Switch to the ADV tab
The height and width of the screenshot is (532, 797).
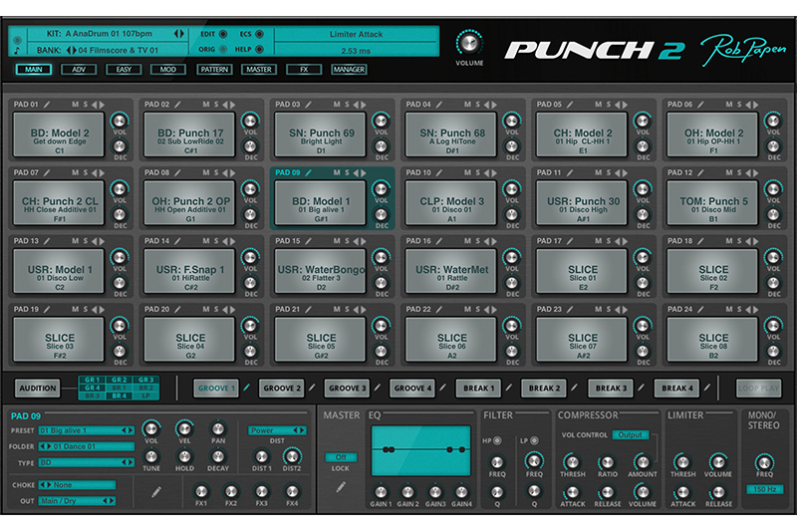[79, 70]
